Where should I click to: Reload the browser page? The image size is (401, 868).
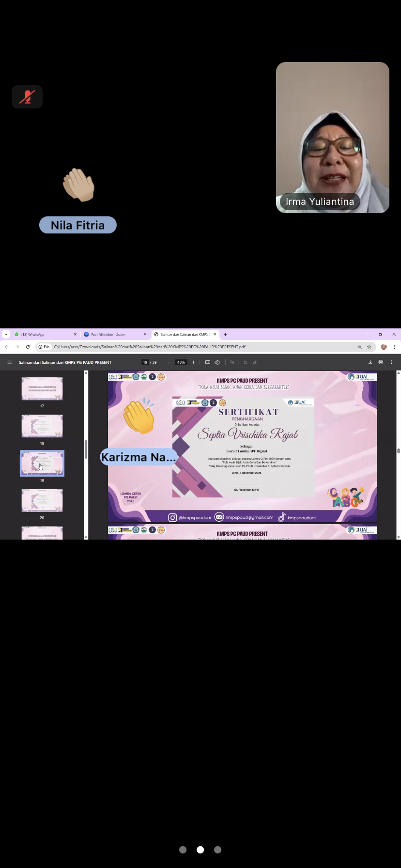click(28, 347)
